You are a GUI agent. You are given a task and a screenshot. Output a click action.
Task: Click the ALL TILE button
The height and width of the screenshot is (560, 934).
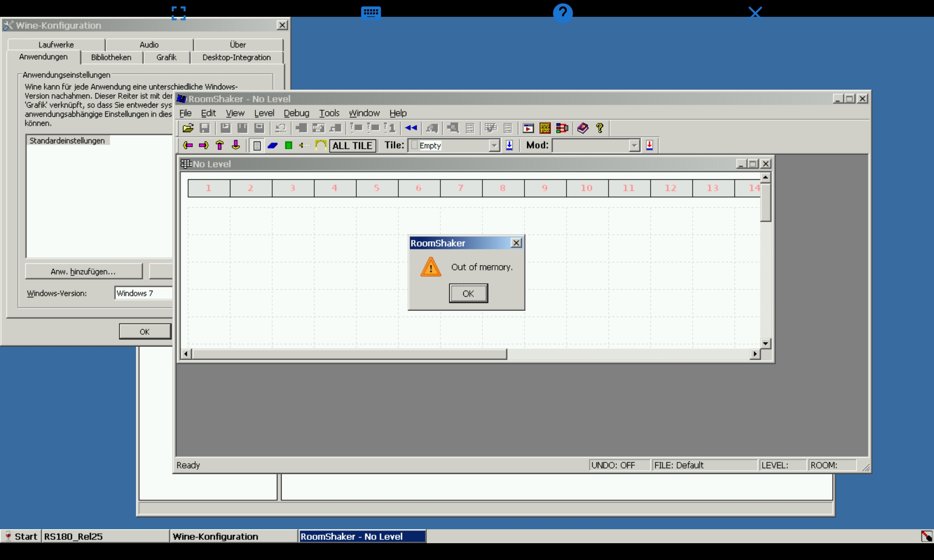coord(353,146)
